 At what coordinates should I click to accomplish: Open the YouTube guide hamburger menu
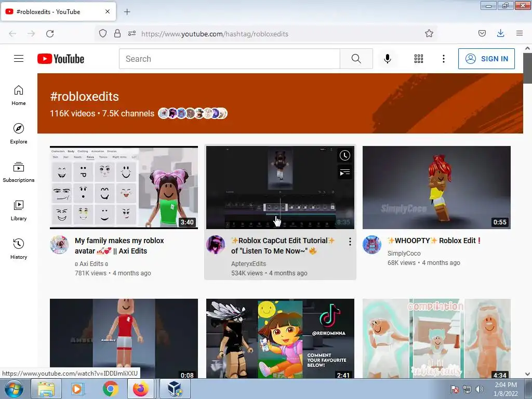[x=19, y=59]
